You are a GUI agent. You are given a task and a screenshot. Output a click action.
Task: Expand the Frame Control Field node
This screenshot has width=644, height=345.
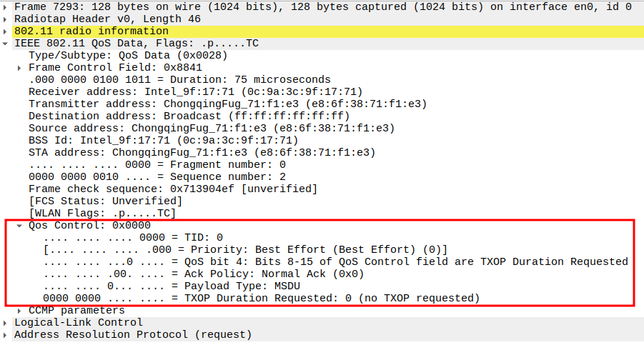(20, 67)
